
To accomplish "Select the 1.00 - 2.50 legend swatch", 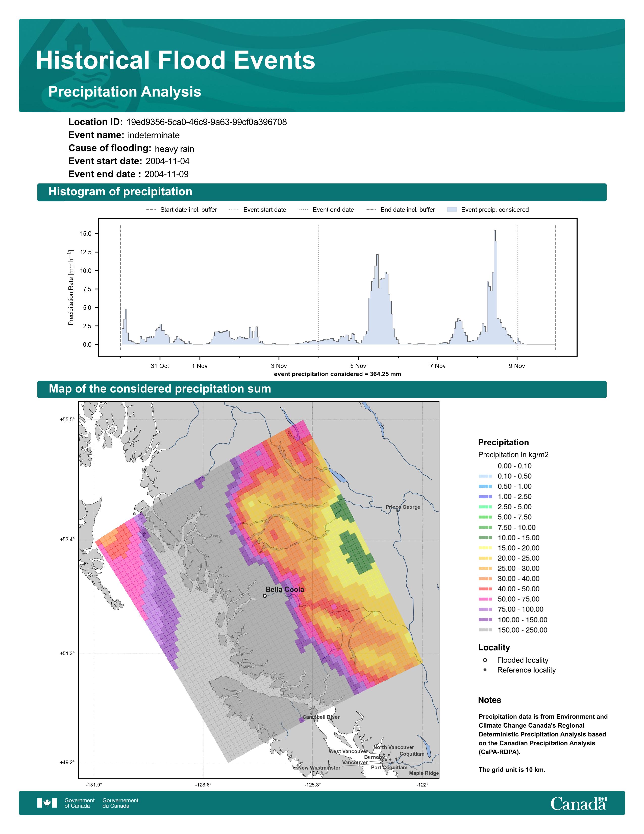I will coord(485,497).
